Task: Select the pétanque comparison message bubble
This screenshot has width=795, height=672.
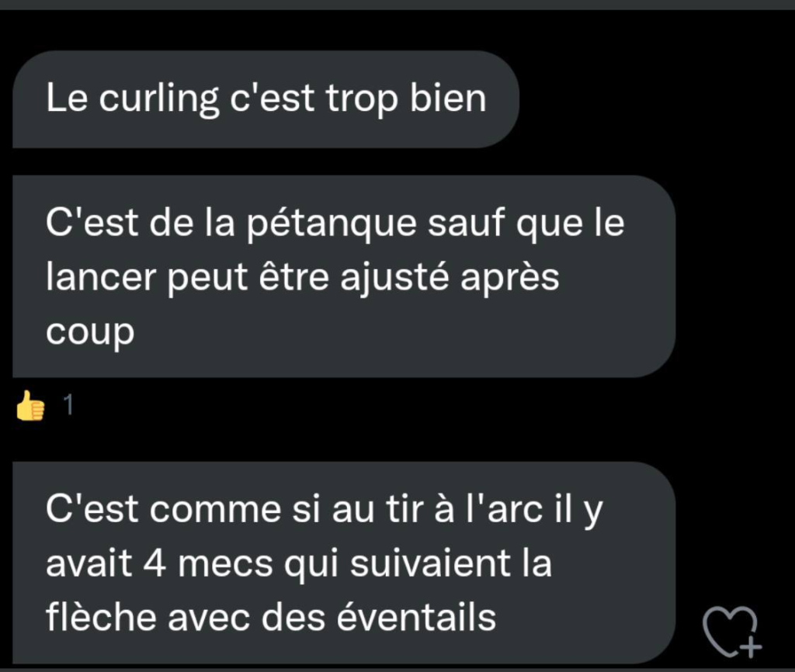Action: pyautogui.click(x=344, y=276)
